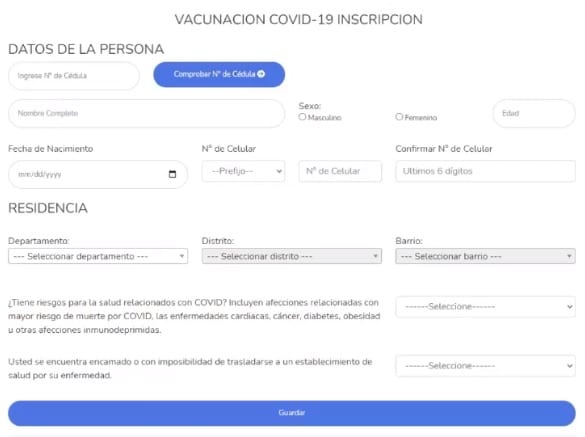585x437 pixels.
Task: Click the Guardar button
Action: pos(292,413)
